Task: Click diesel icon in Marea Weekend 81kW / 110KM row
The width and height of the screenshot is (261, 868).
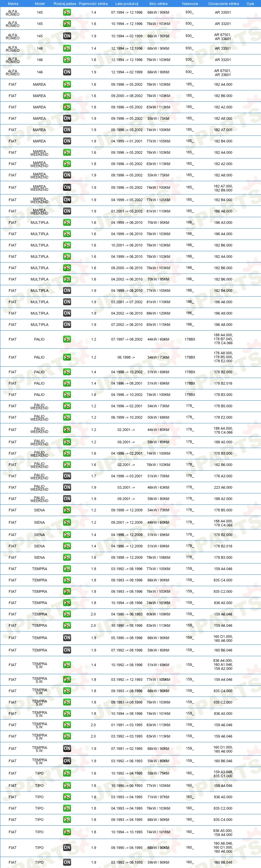Action: point(67,211)
